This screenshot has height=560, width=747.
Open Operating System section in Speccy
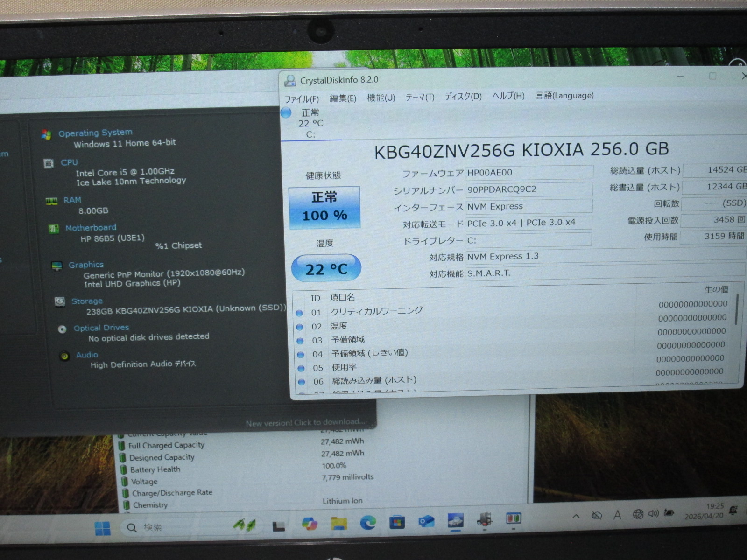click(x=95, y=133)
